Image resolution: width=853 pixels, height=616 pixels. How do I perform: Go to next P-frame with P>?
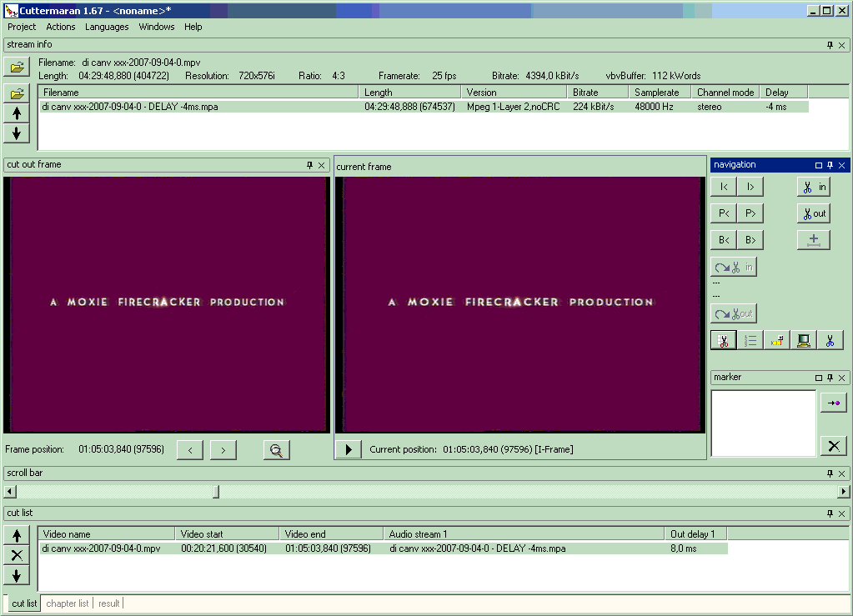tap(750, 213)
